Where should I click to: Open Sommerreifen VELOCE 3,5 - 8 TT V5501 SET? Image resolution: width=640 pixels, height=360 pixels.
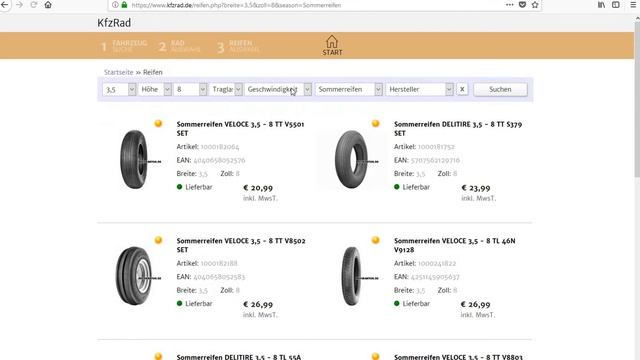coord(240,129)
